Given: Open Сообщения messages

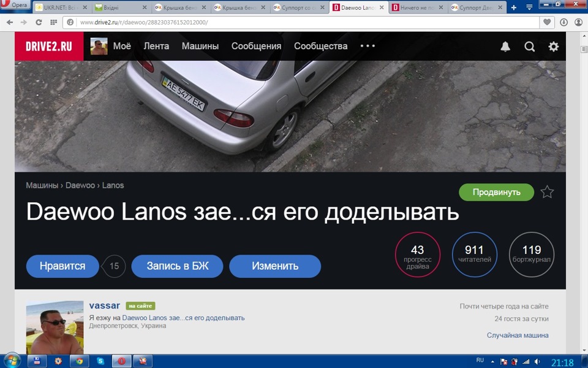Looking at the screenshot, I should 256,46.
